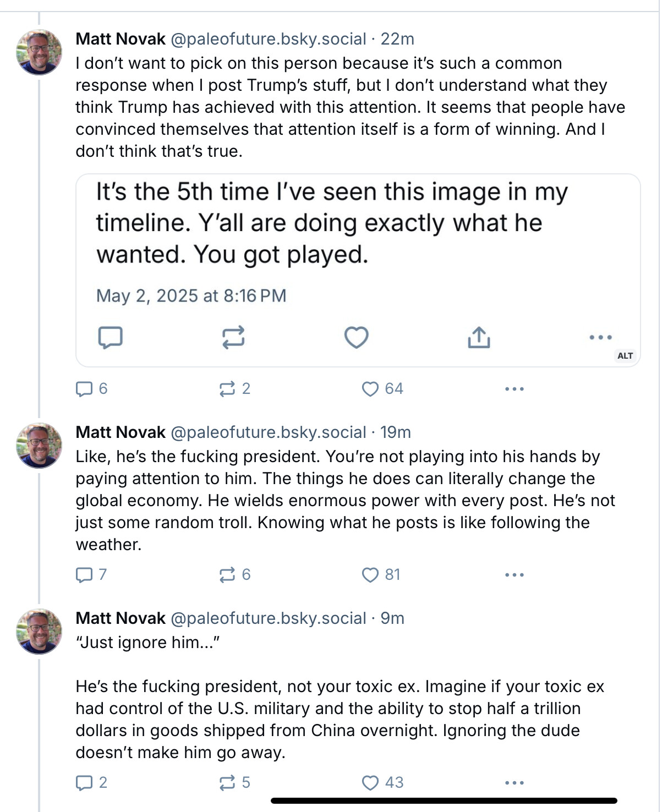This screenshot has height=812, width=662.
Task: Open the Matt Novak name link on the 9m post
Action: pos(121,618)
